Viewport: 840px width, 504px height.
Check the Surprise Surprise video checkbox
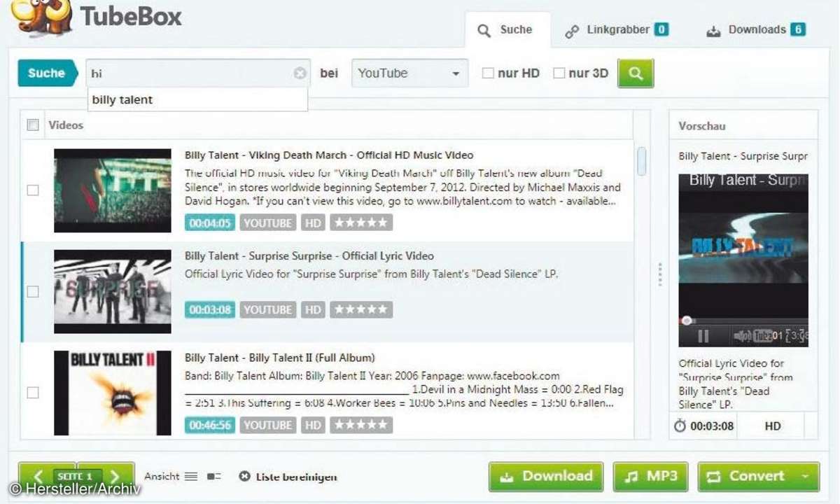click(33, 291)
